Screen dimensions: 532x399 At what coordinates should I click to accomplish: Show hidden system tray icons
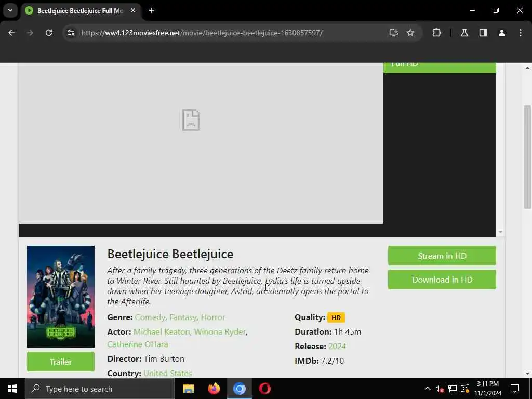point(428,389)
